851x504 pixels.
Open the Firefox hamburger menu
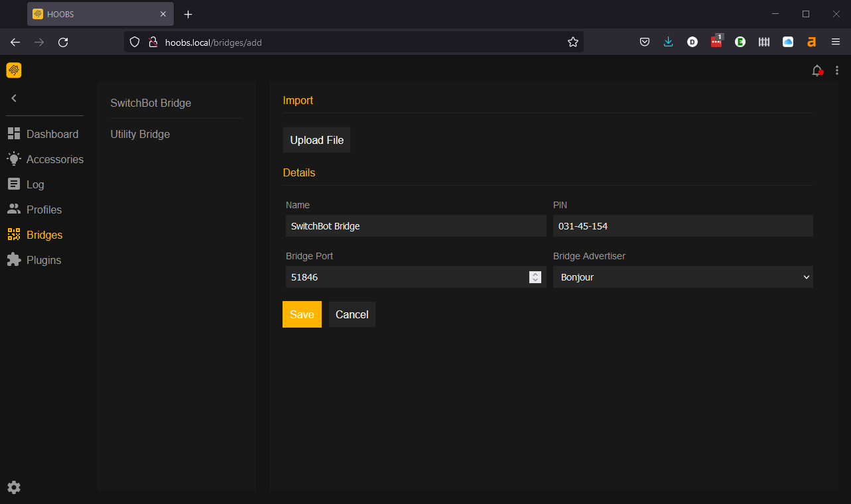click(836, 42)
